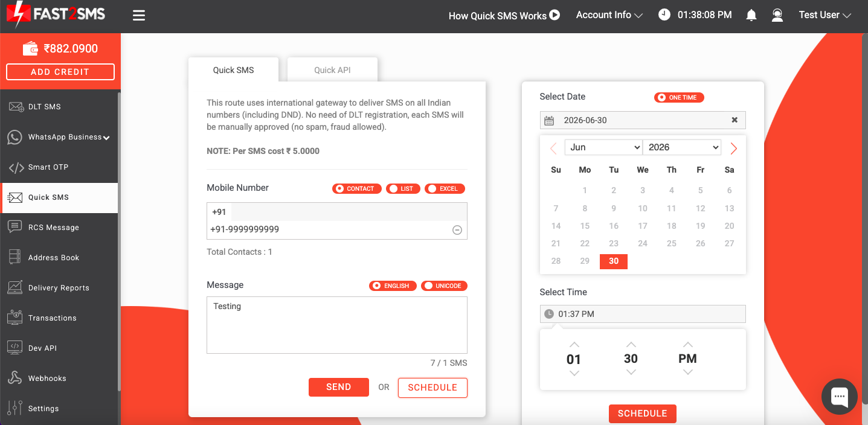Open Delivery Reports in sidebar
The height and width of the screenshot is (425, 868).
59,288
